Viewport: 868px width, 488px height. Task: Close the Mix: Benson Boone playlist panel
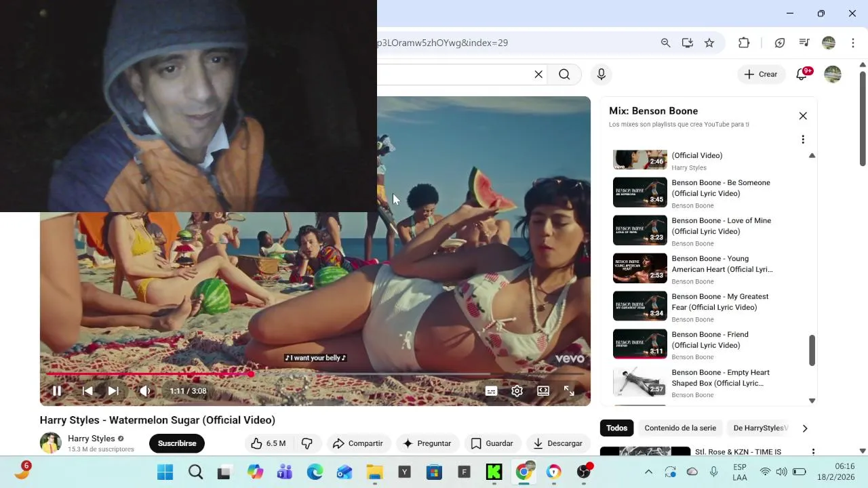click(803, 116)
